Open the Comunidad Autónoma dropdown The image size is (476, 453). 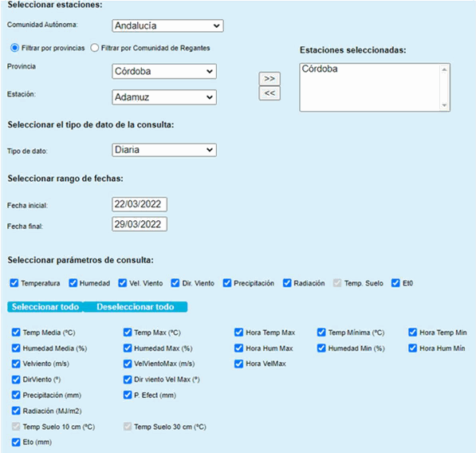(x=167, y=26)
